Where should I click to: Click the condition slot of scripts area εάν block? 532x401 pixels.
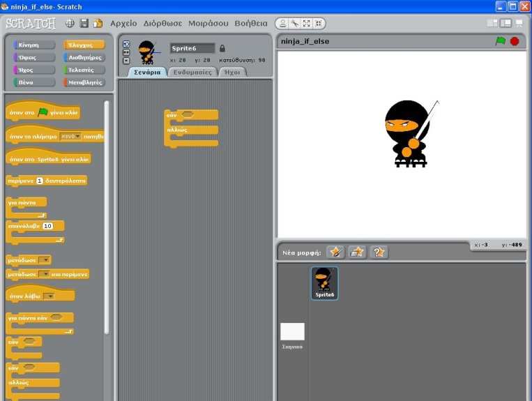click(188, 114)
